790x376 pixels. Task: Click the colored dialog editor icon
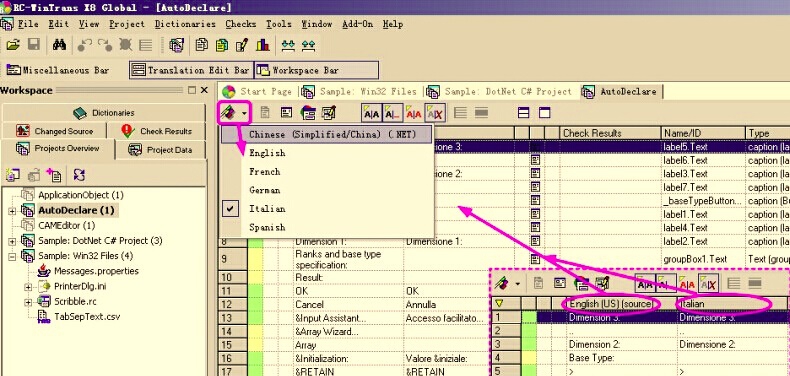(308, 113)
